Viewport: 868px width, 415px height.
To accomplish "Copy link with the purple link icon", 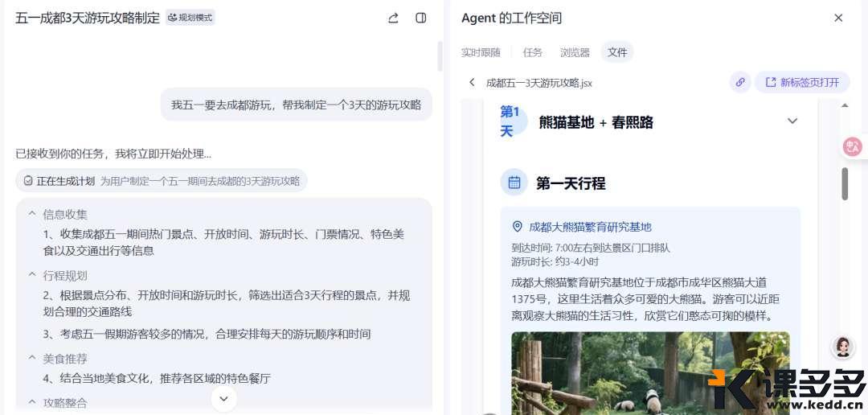I will 740,83.
